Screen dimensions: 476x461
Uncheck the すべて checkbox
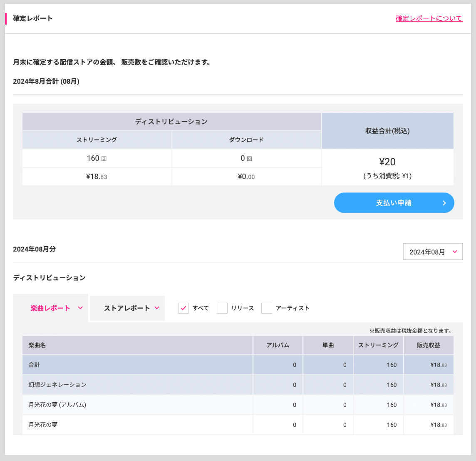pos(183,308)
